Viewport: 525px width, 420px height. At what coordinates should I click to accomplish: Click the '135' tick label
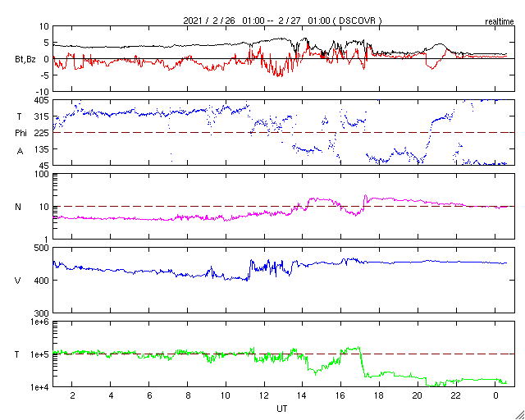[42, 149]
